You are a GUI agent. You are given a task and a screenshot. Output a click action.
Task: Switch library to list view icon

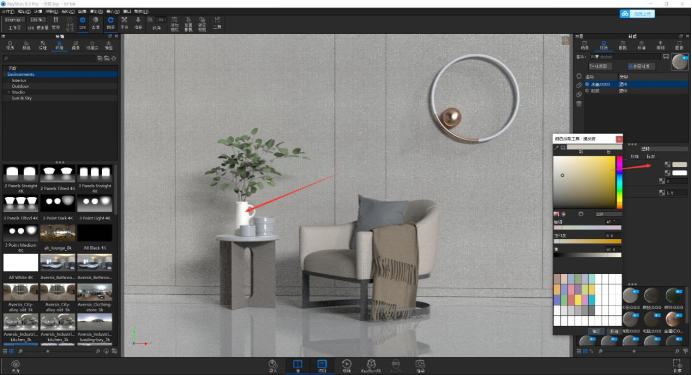5,351
